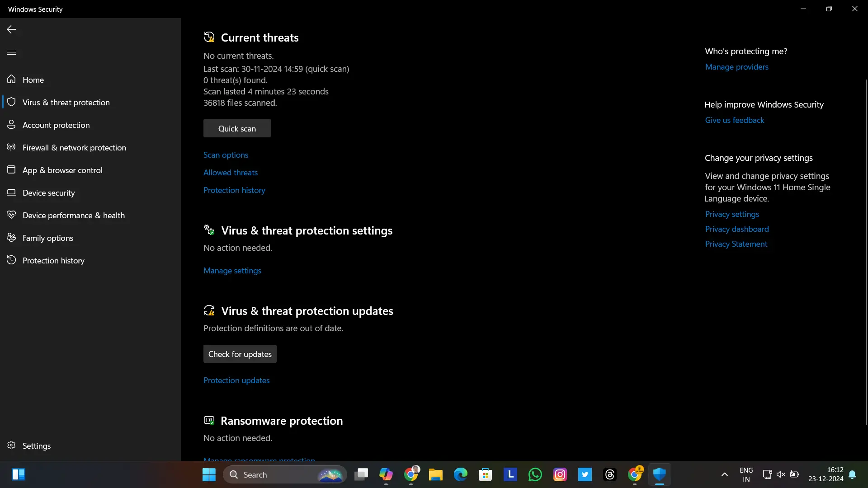Navigate to Firewall & network protection

pos(74,147)
